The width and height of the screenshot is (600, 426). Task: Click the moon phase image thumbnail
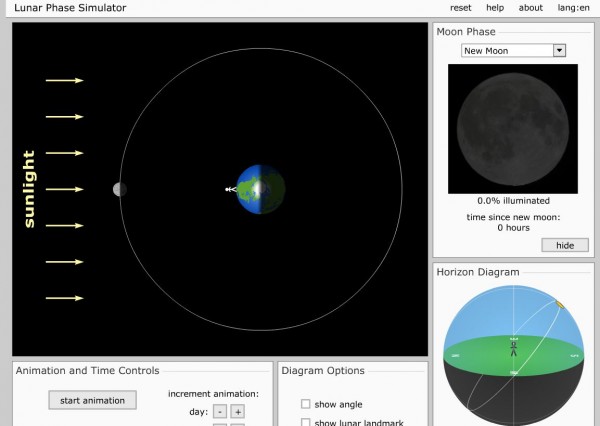click(x=513, y=128)
